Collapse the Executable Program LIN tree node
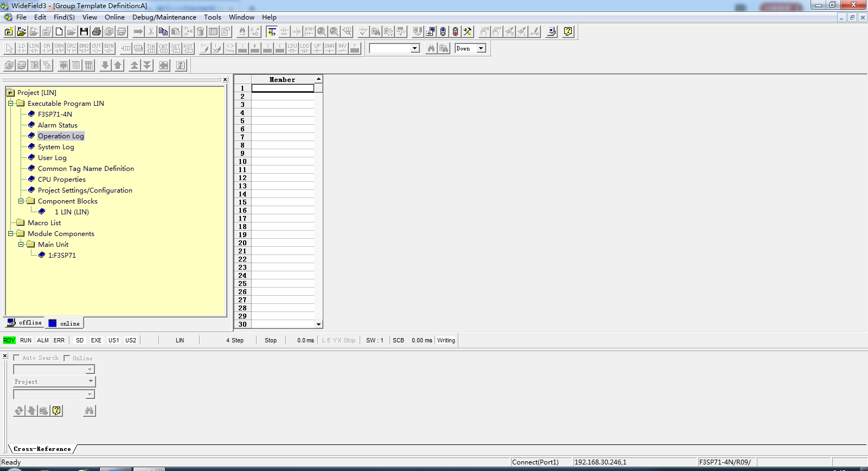This screenshot has height=471, width=868. coord(10,103)
